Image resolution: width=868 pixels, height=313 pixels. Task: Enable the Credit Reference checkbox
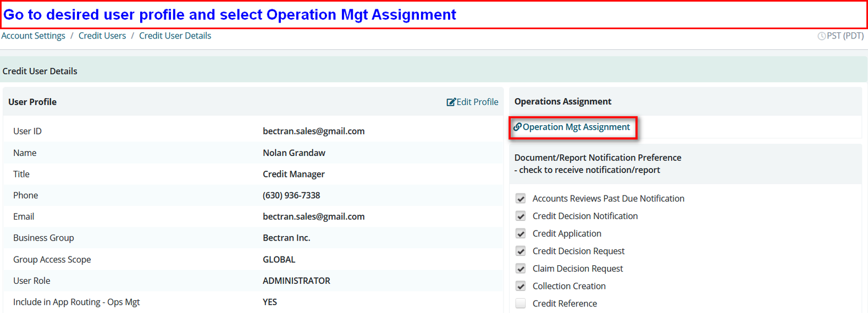click(521, 303)
